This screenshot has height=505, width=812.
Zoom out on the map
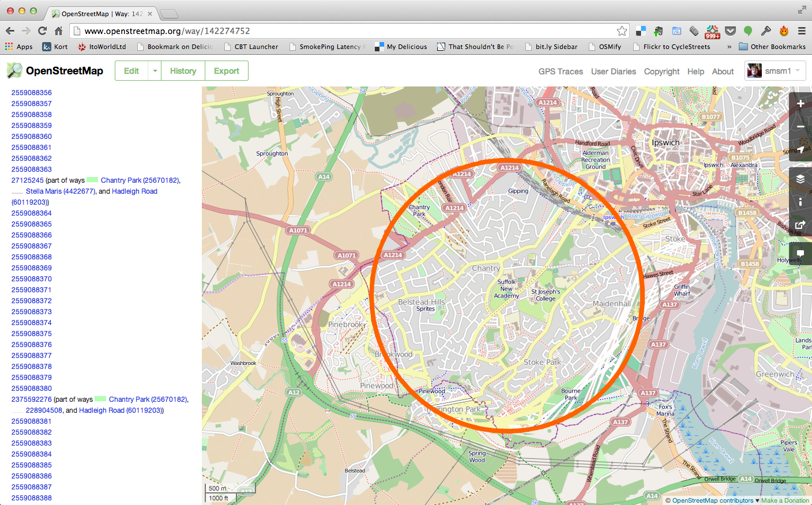pyautogui.click(x=800, y=127)
